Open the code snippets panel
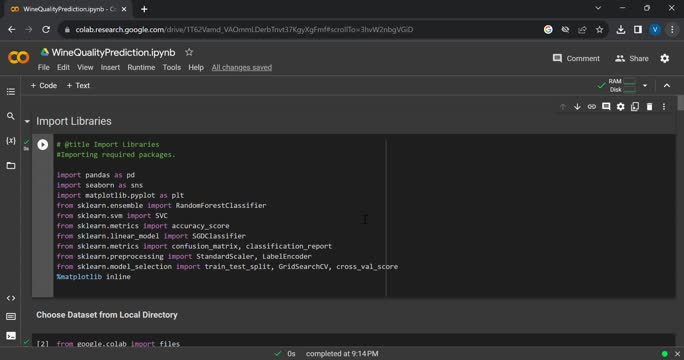The height and width of the screenshot is (360, 684). click(x=11, y=298)
